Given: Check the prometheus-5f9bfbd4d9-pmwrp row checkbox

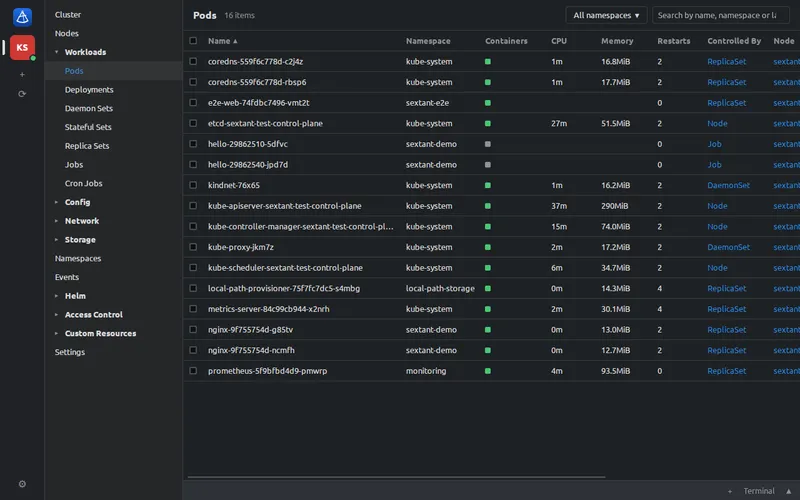Looking at the screenshot, I should (x=193, y=371).
